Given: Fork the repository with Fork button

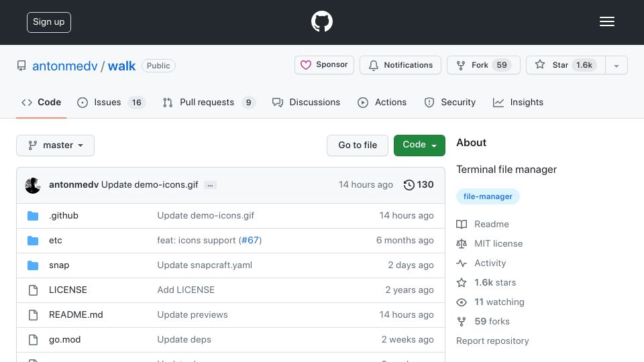Looking at the screenshot, I should [484, 65].
